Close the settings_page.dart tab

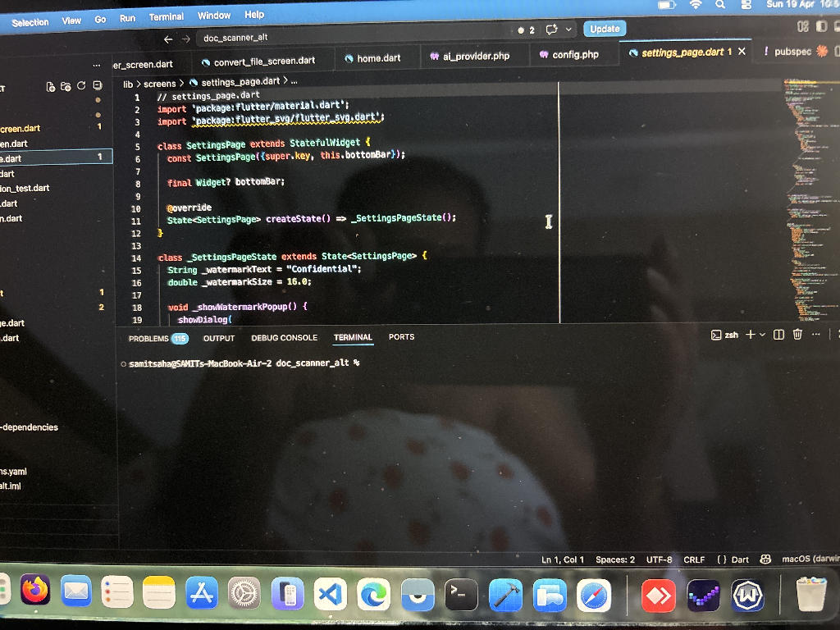point(742,52)
